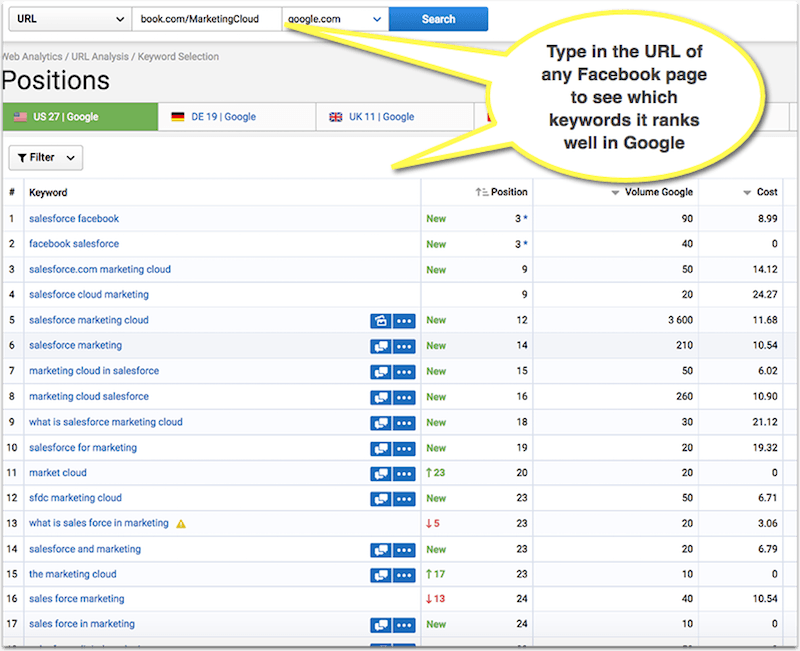Screen dimensions: 800x651
Task: Open ellipsis menu in row 6 'salesforce marketing'
Action: pyautogui.click(x=404, y=346)
